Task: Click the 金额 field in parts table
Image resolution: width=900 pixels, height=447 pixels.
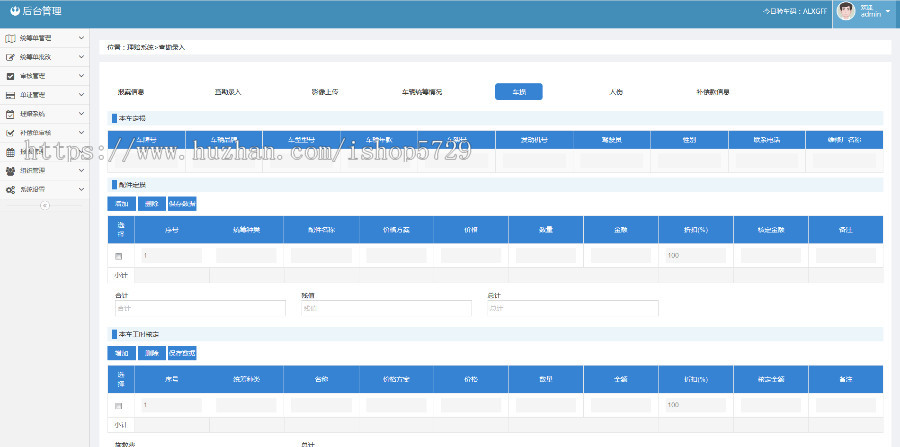Action: tap(621, 255)
